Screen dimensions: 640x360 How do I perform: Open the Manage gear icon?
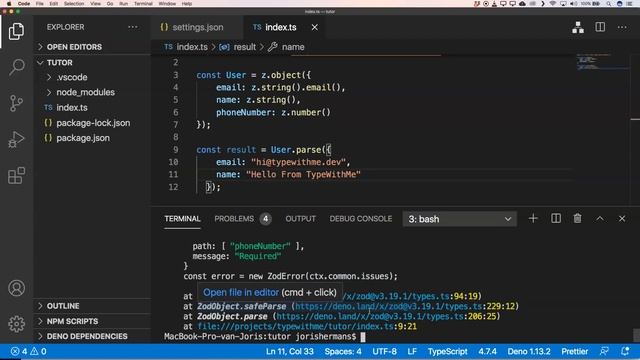pyautogui.click(x=16, y=324)
